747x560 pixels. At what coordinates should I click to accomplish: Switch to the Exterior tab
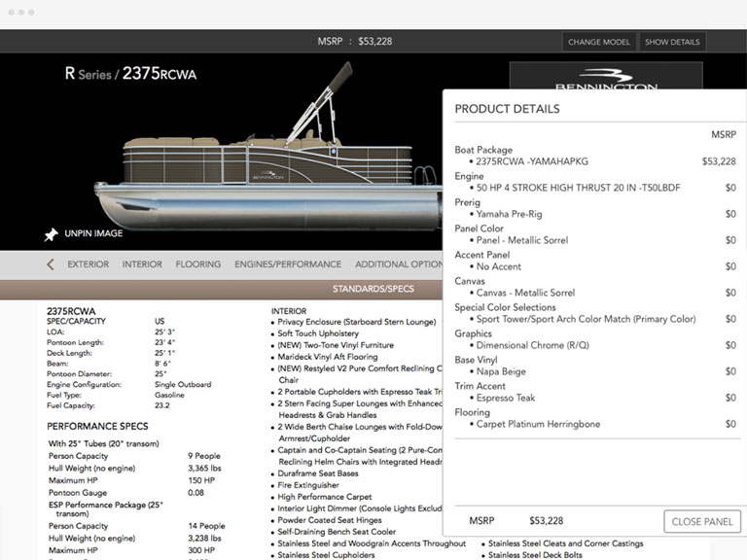[x=88, y=264]
